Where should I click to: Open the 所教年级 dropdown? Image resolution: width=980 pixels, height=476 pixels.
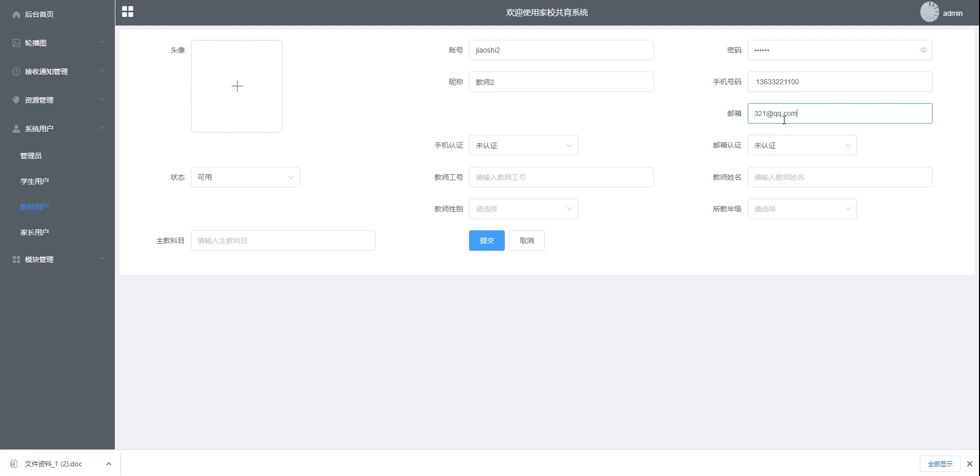click(802, 209)
